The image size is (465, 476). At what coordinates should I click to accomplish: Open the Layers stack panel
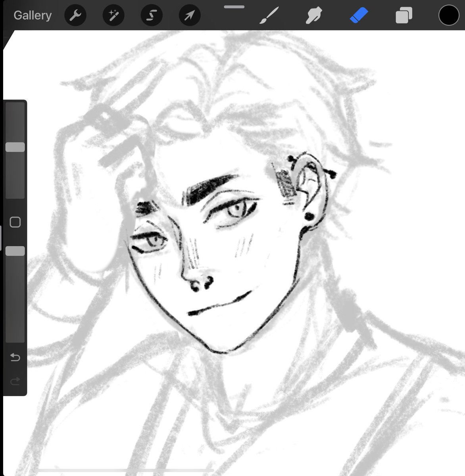pos(404,15)
